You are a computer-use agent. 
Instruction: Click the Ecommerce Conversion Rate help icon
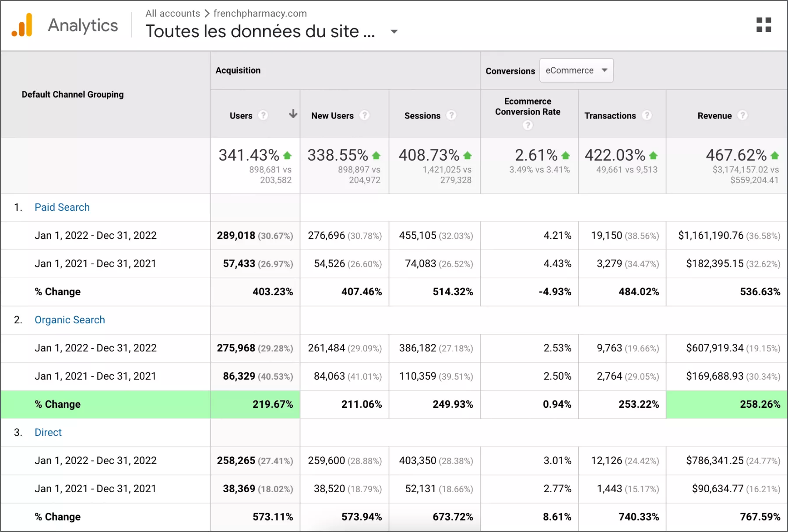tap(528, 126)
